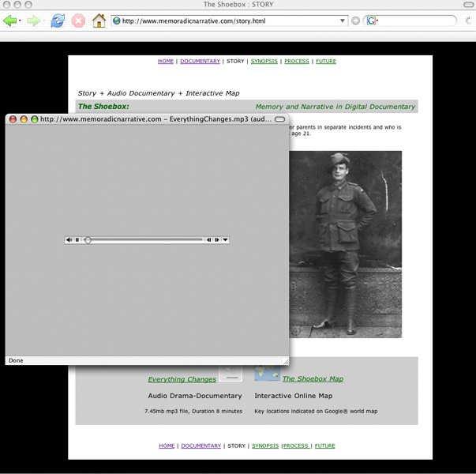
Task: Click inside the Google search field
Action: [418, 21]
